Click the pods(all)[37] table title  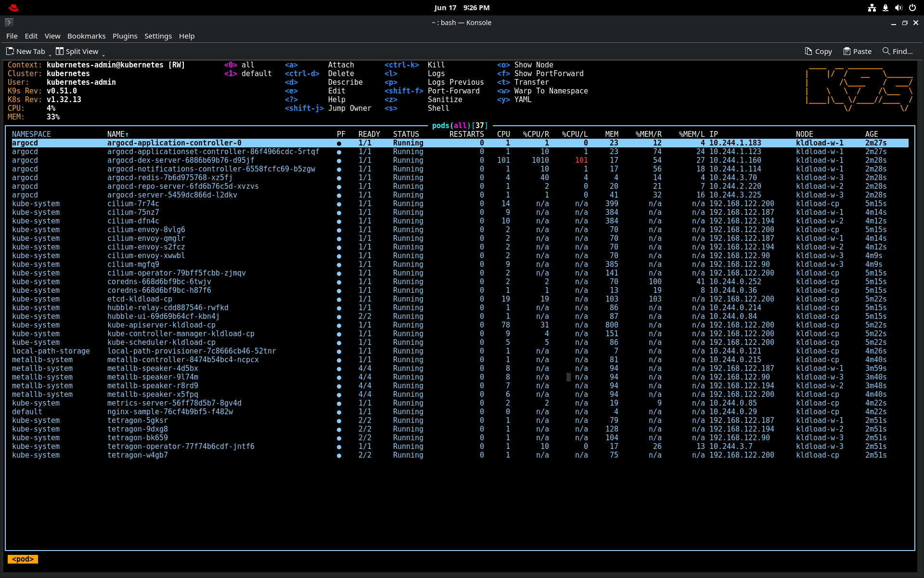click(460, 126)
